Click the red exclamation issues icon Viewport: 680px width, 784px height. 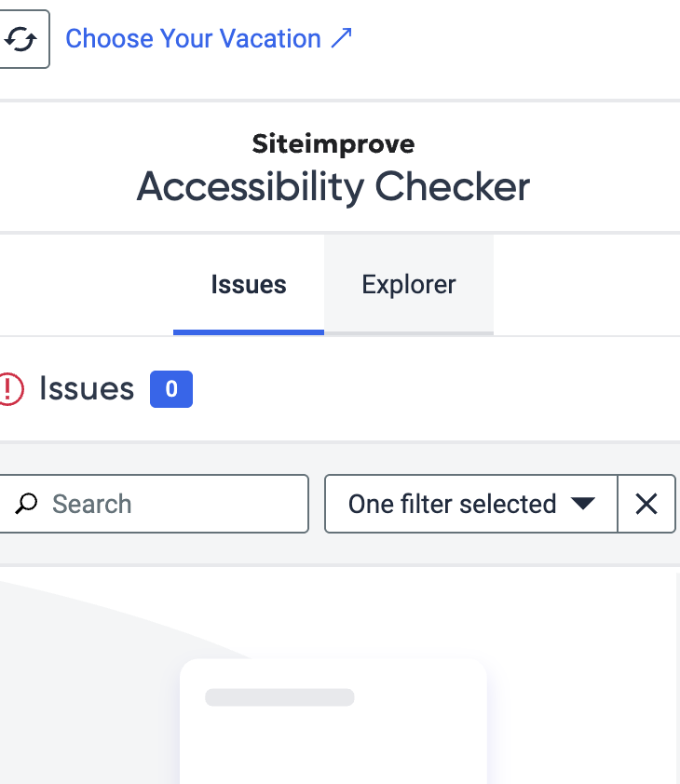(10, 389)
